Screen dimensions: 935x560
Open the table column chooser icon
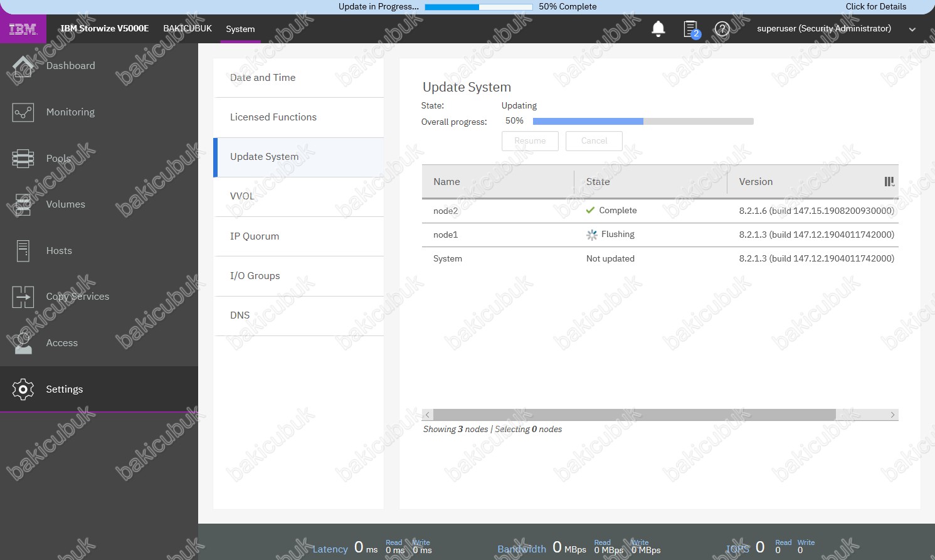click(x=889, y=182)
